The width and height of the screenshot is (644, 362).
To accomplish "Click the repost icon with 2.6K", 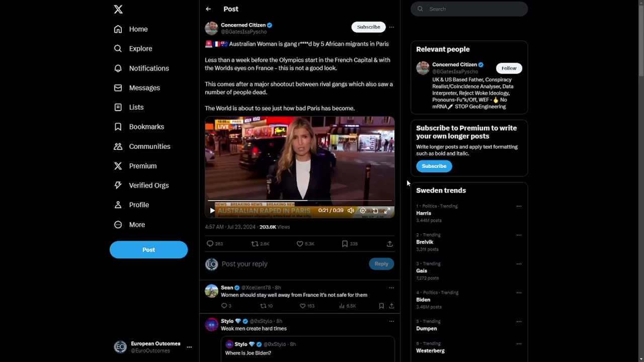I will (x=255, y=244).
